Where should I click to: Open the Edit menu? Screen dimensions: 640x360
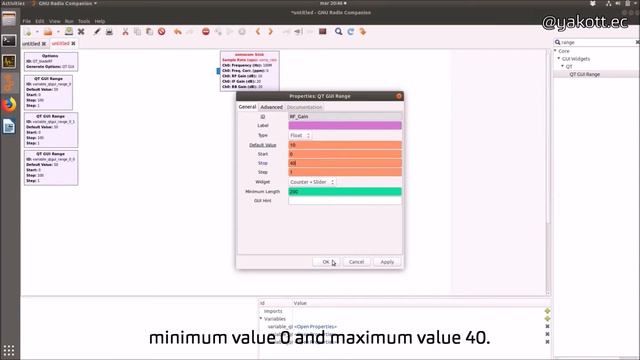point(40,21)
